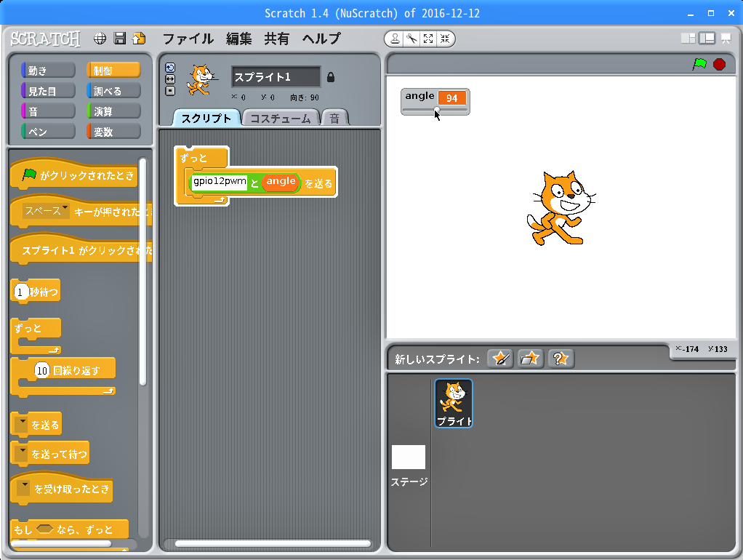Switch to the コスチューム tab
Image resolution: width=743 pixels, height=560 pixels.
coord(280,118)
